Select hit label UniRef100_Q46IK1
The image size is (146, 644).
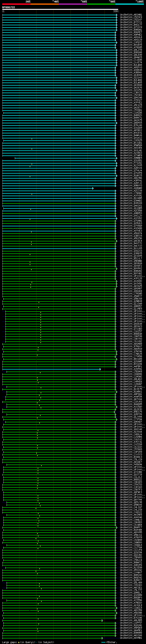tap(131, 206)
